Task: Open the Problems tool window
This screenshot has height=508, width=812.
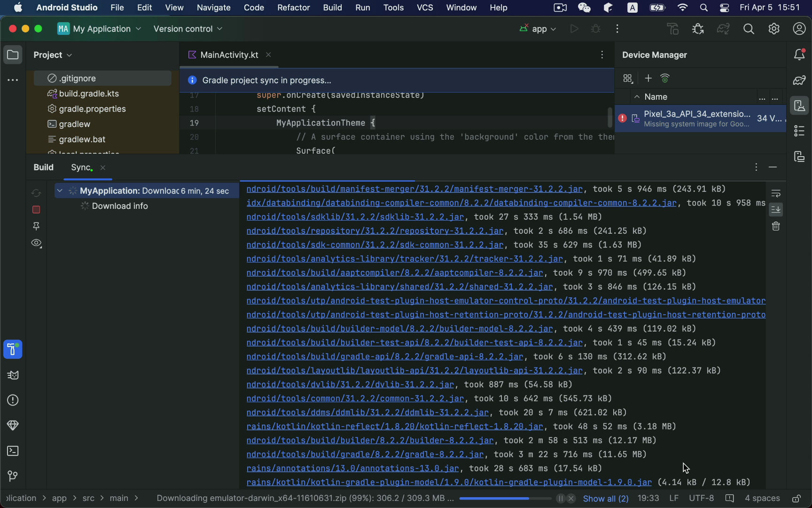Action: [13, 400]
